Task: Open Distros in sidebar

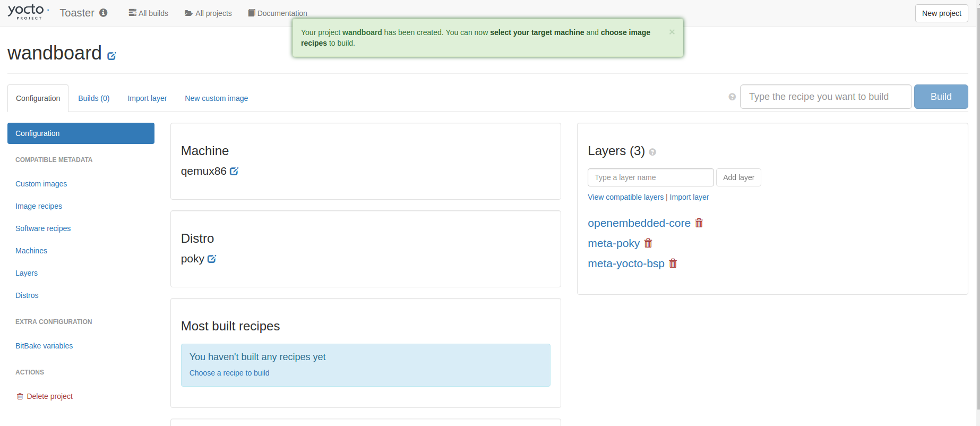Action: pos(27,295)
